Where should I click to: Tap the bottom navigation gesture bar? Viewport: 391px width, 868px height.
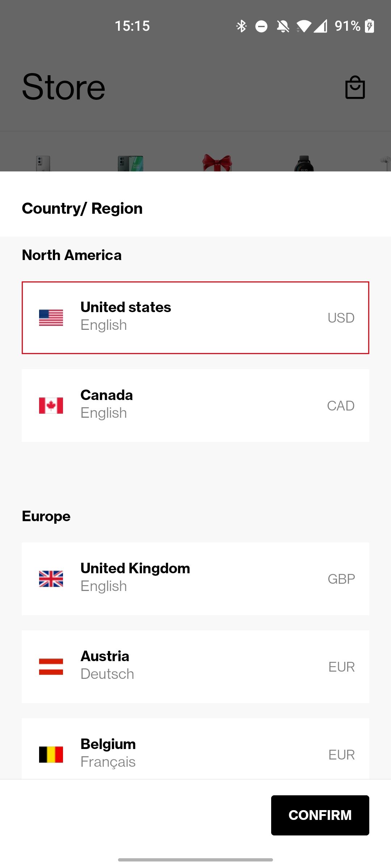(x=195, y=860)
